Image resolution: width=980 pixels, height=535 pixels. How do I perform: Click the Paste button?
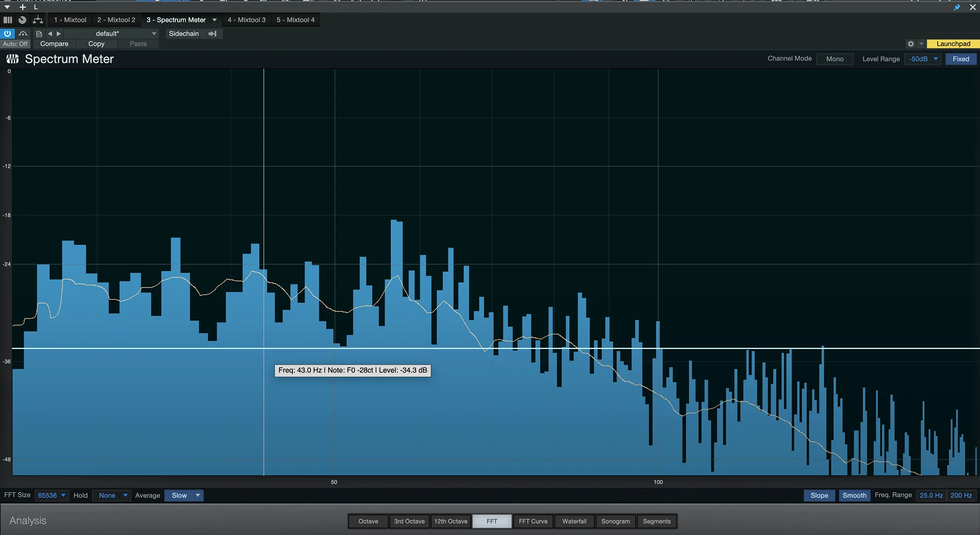tap(138, 44)
